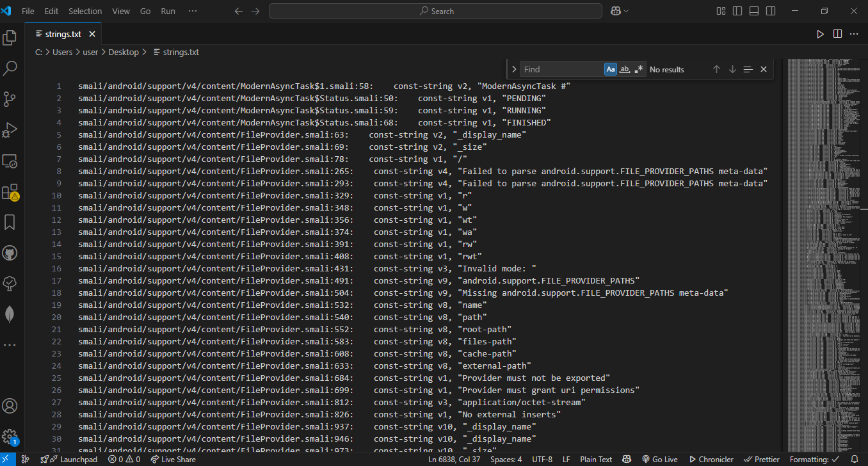The image size is (868, 466).
Task: Open Chronicler in status bar
Action: pyautogui.click(x=711, y=460)
